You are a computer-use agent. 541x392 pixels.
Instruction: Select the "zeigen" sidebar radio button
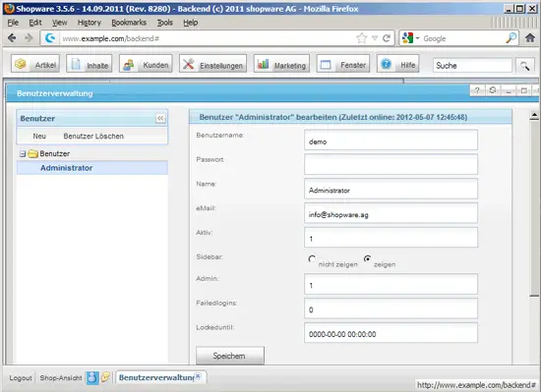(368, 258)
